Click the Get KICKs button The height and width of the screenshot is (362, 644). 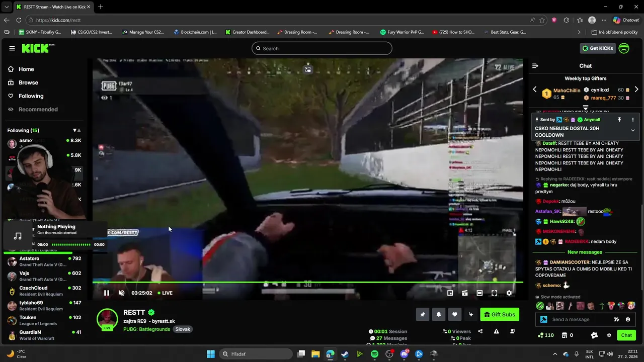tap(598, 48)
